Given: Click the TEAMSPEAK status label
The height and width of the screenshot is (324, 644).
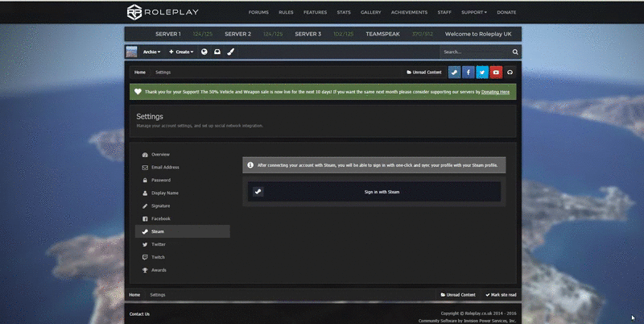Looking at the screenshot, I should (x=383, y=34).
